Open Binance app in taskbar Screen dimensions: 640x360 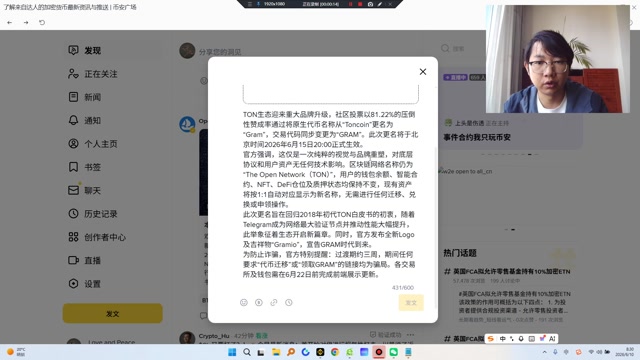[x=320, y=352]
